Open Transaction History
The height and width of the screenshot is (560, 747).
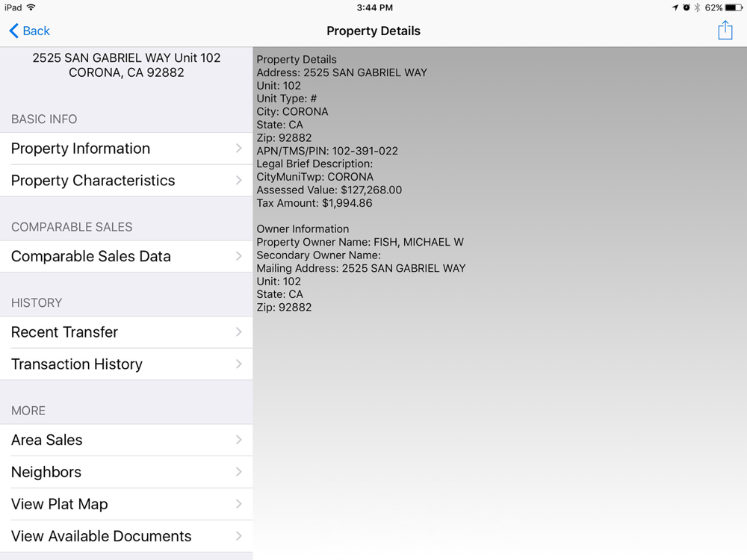coord(126,364)
